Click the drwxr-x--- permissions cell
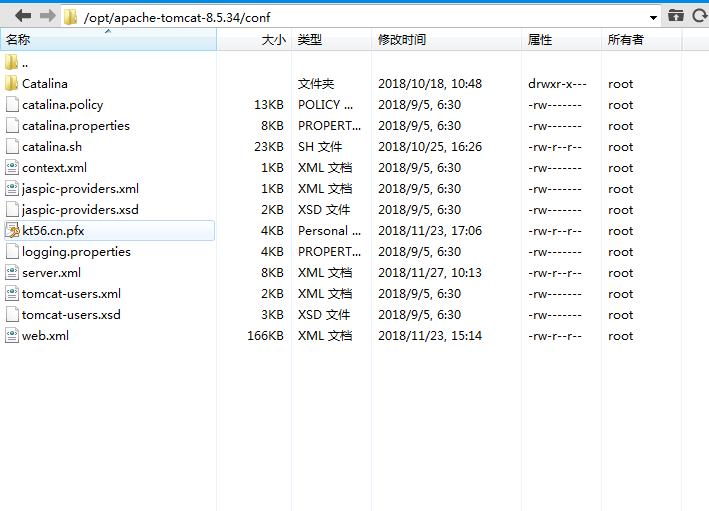The height and width of the screenshot is (511, 709). [x=557, y=84]
